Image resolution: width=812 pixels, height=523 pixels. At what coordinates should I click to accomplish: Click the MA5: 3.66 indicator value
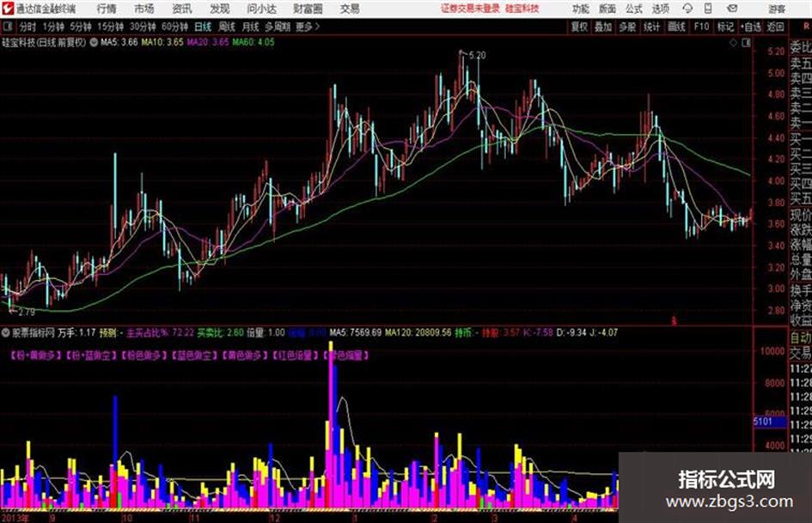119,42
